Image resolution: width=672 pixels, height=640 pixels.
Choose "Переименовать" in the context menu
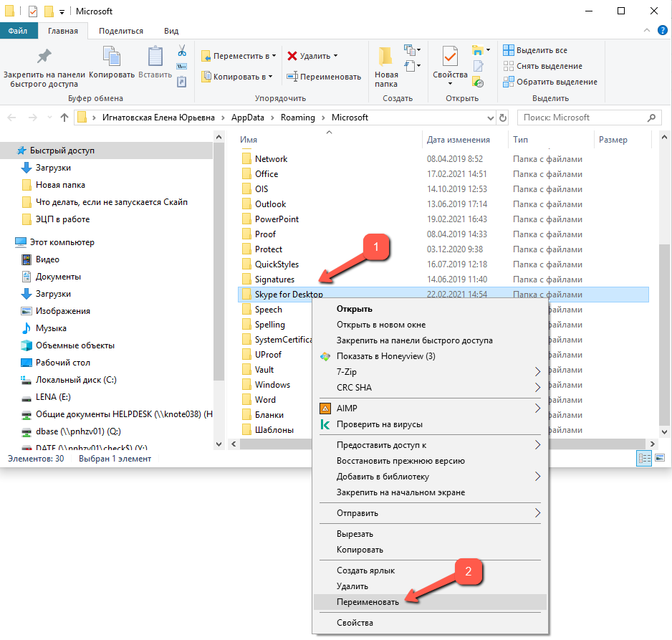(368, 601)
